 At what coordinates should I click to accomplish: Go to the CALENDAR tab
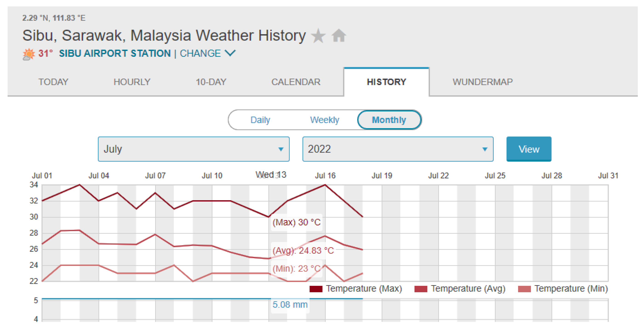[296, 82]
